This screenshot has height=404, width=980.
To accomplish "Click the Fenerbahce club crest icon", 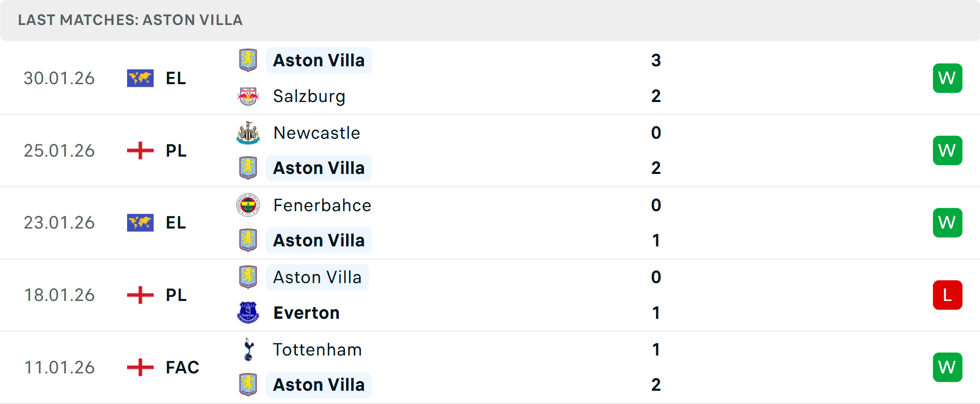I will point(248,205).
